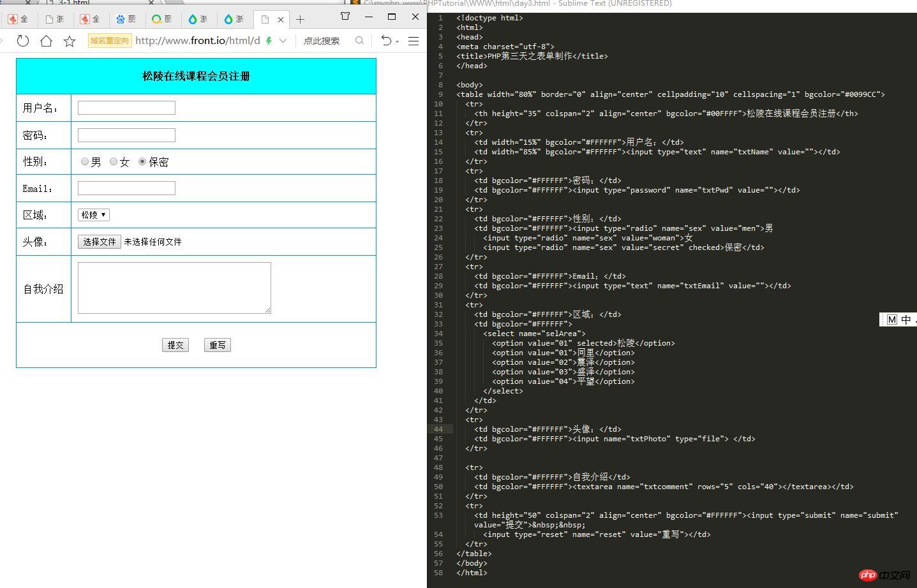Click the <!doctype html> line in Sublime
This screenshot has height=588, width=917.
(x=489, y=18)
